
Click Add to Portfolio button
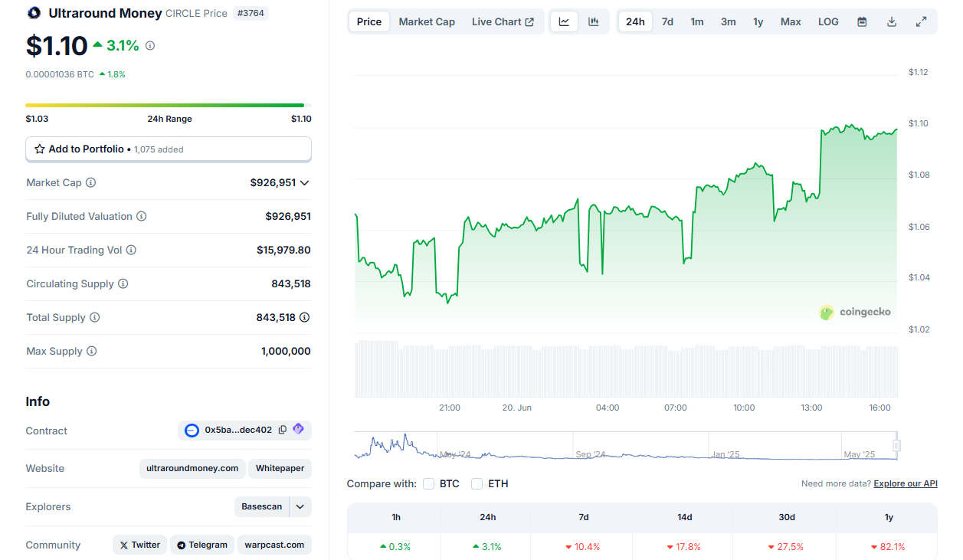click(x=169, y=149)
